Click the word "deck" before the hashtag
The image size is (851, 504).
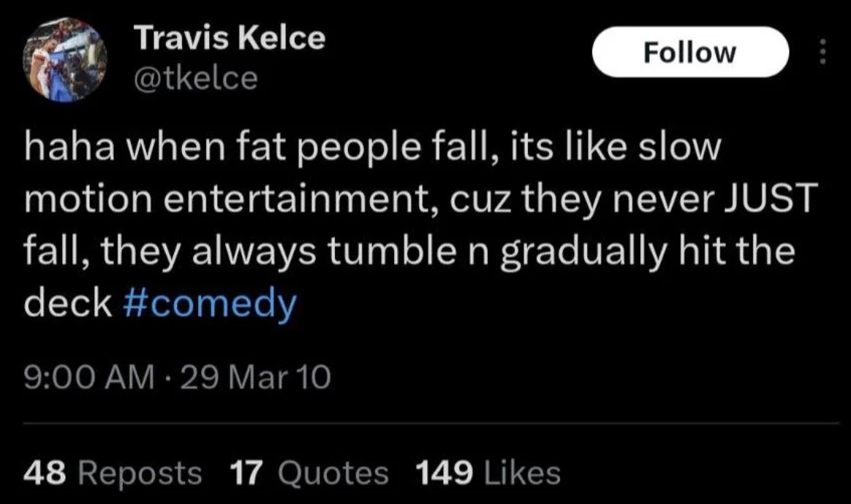[67, 303]
